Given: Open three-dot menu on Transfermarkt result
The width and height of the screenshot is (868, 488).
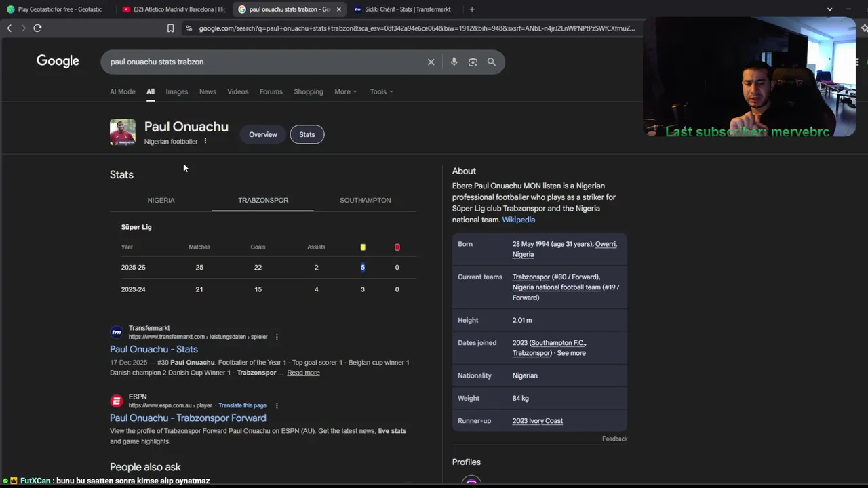Looking at the screenshot, I should point(277,337).
